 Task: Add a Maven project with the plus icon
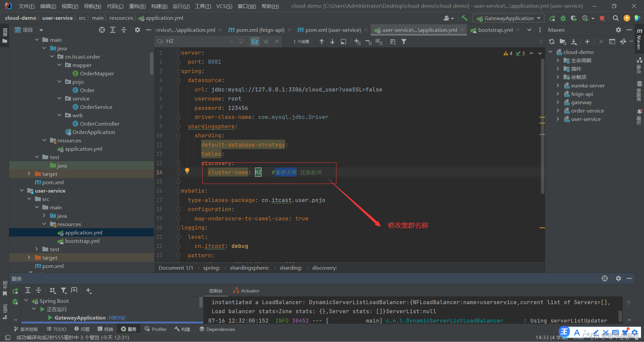coord(587,42)
